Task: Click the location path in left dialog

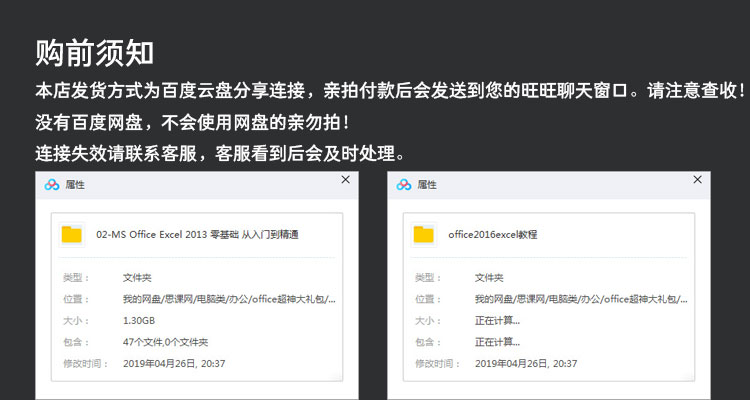Action: coord(229,299)
